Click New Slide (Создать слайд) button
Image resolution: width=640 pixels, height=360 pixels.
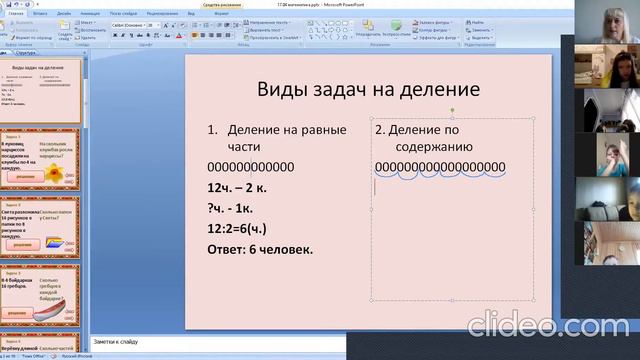64,31
